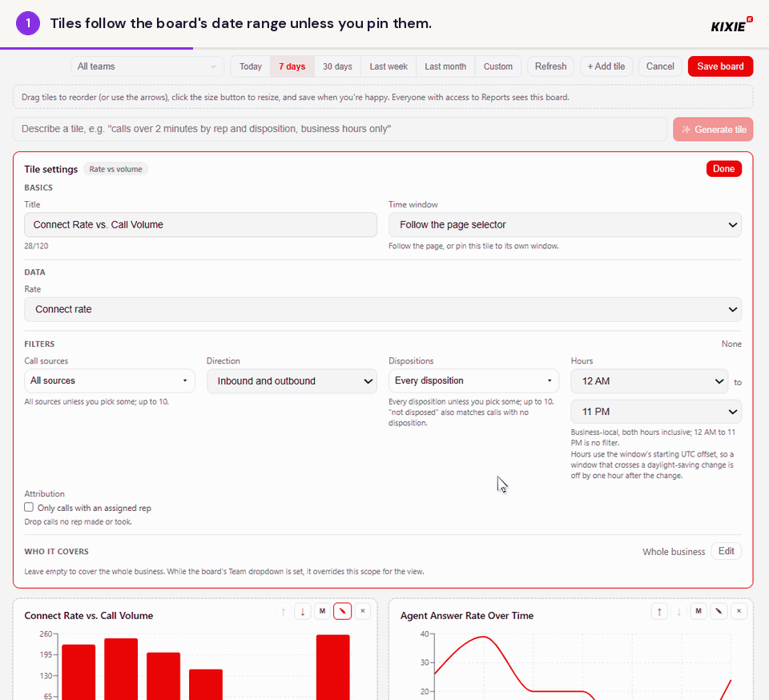This screenshot has height=700, width=769.
Task: Click the Agent Answer Rate line chart
Action: pyautogui.click(x=583, y=666)
